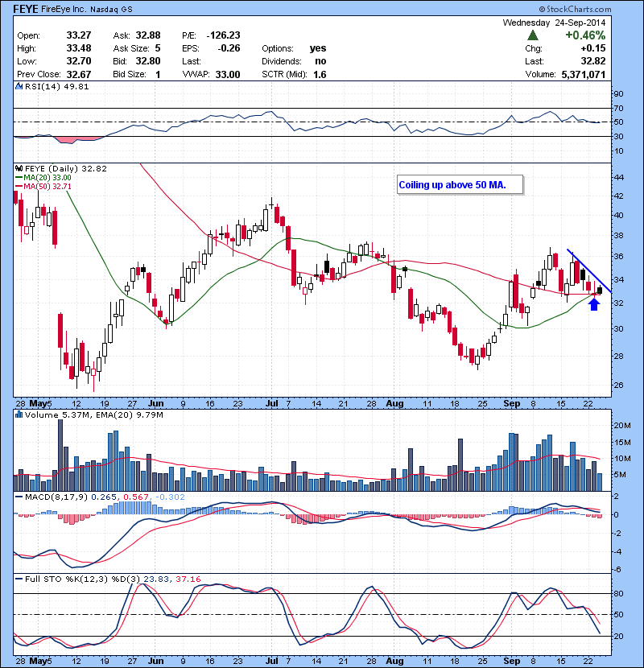The image size is (644, 668).
Task: Click the Open value 33.27
Action: click(79, 35)
